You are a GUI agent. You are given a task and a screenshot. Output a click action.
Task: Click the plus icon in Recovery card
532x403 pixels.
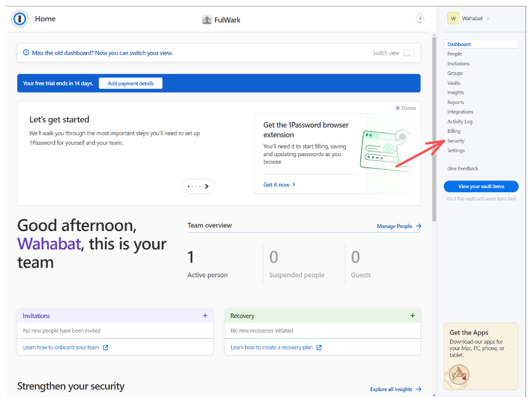[x=413, y=316]
